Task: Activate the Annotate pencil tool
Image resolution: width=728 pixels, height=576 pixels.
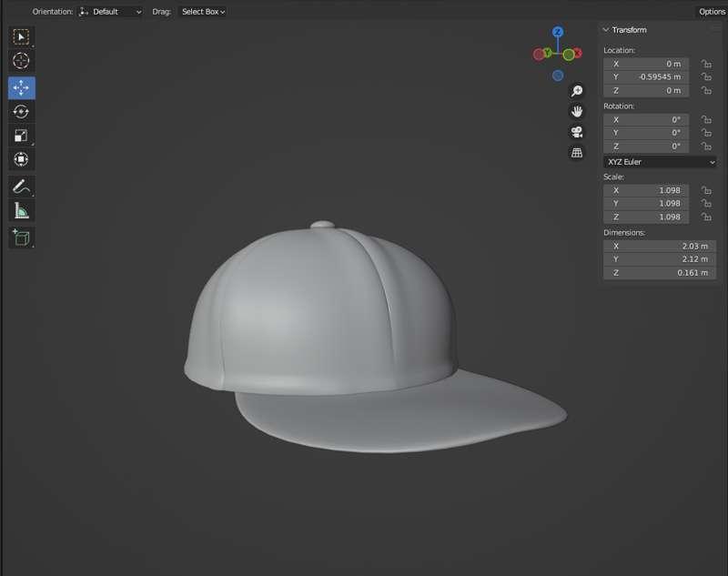Action: [x=21, y=187]
